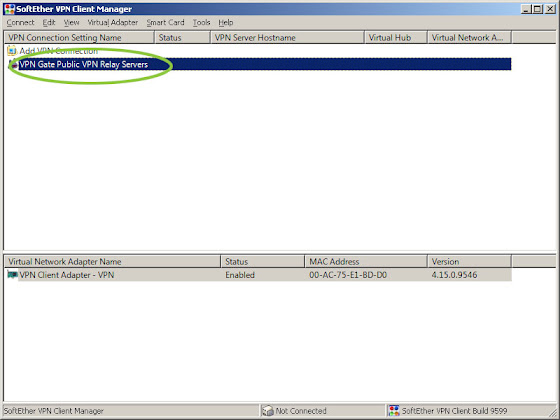560x420 pixels.
Task: Click SoftEther VPN Client Build 9599 text
Action: click(455, 411)
